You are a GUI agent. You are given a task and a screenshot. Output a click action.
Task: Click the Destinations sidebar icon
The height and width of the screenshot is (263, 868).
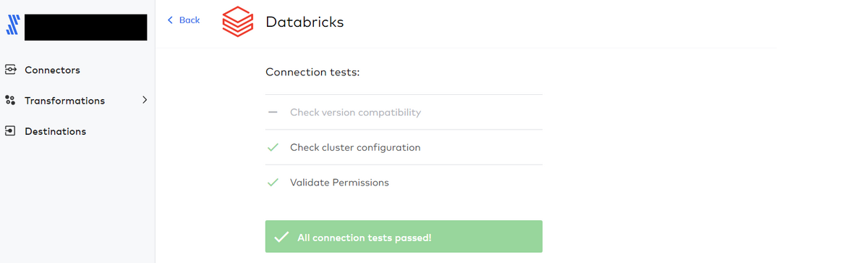[10, 131]
